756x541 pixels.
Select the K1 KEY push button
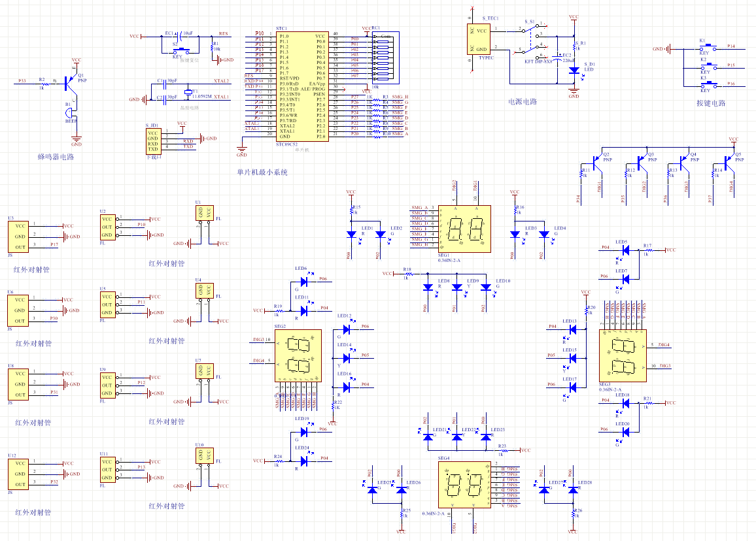tap(704, 47)
